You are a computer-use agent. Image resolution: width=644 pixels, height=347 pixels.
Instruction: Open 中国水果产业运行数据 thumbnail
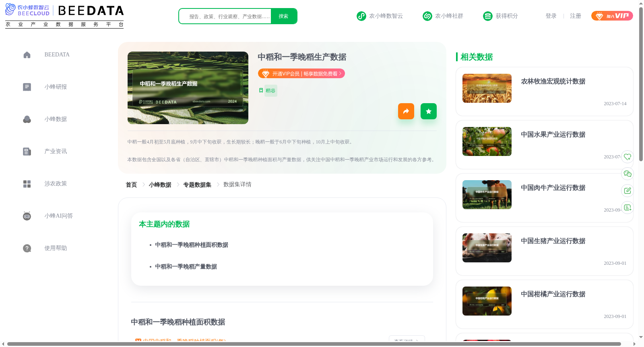pyautogui.click(x=487, y=141)
